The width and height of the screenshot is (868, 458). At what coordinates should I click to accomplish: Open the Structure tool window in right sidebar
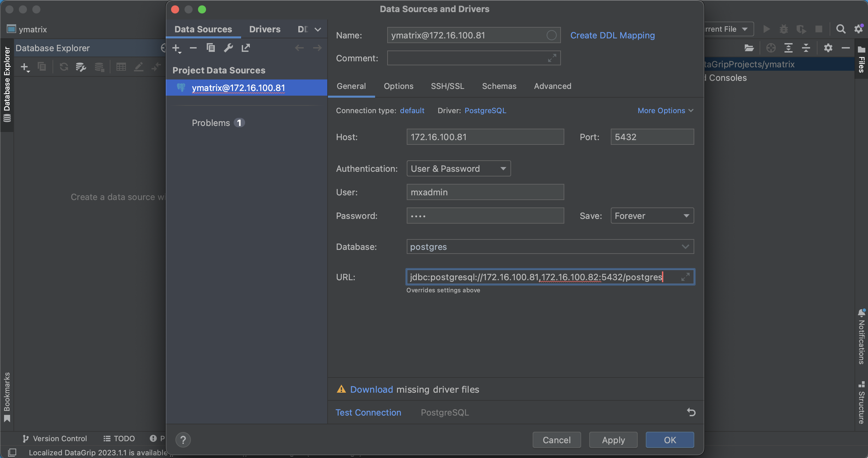tap(862, 402)
